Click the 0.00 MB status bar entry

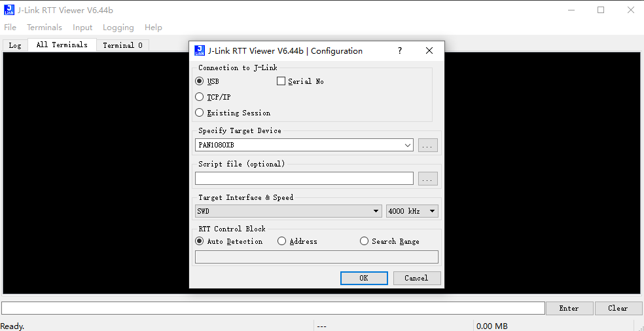pos(492,326)
